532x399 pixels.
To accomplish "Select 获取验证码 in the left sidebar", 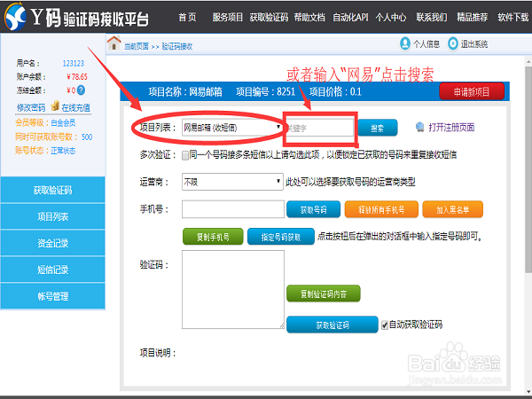I will pyautogui.click(x=53, y=190).
